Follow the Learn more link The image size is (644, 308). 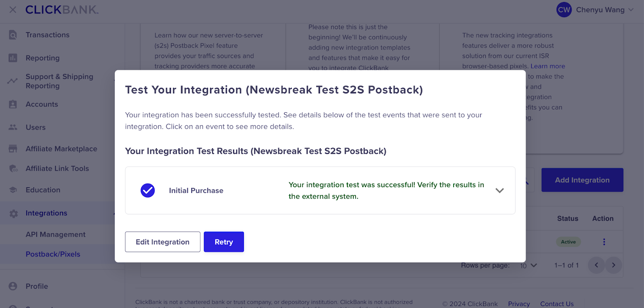548,66
